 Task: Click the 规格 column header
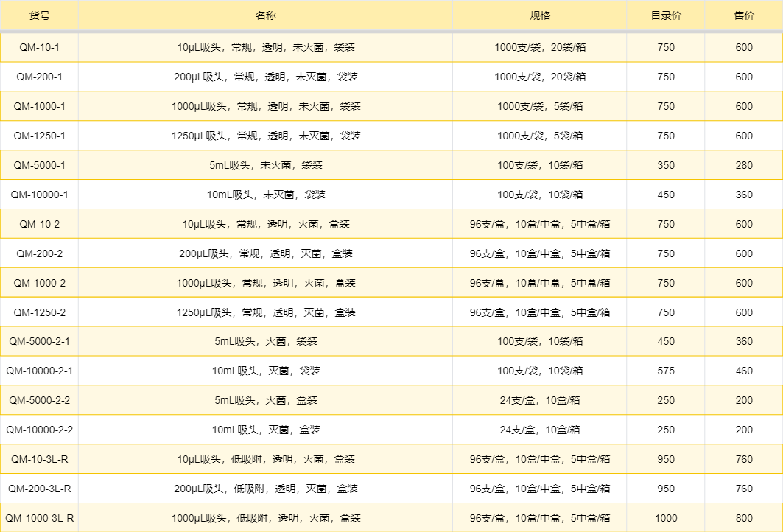click(540, 15)
